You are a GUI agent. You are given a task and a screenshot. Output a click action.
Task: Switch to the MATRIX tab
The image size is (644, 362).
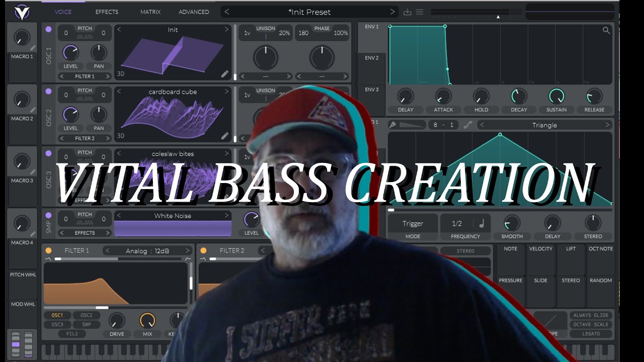(150, 12)
